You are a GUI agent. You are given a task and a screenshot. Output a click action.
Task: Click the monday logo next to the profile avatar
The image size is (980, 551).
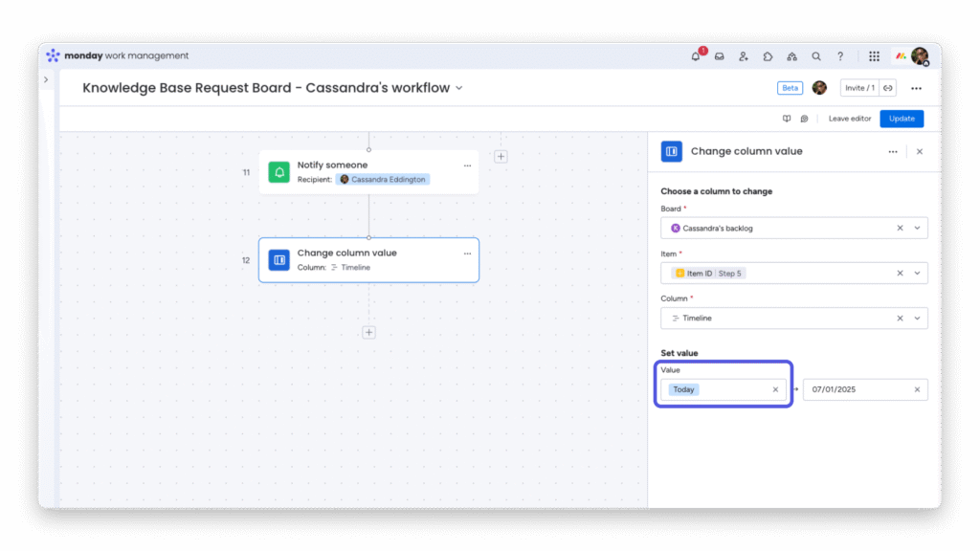pyautogui.click(x=900, y=56)
